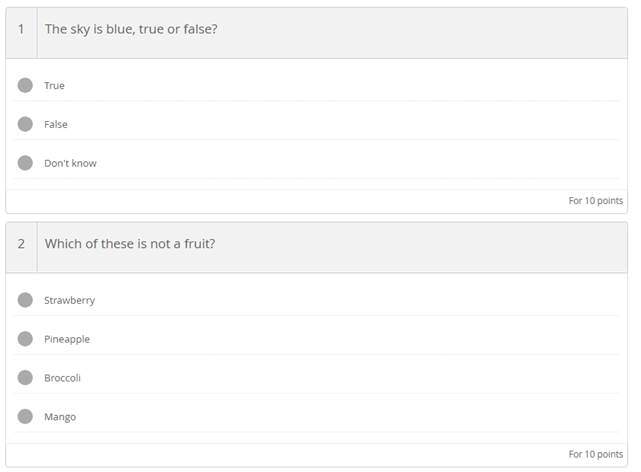Click the not a fruit question title
The width and height of the screenshot is (641, 472).
tap(130, 244)
